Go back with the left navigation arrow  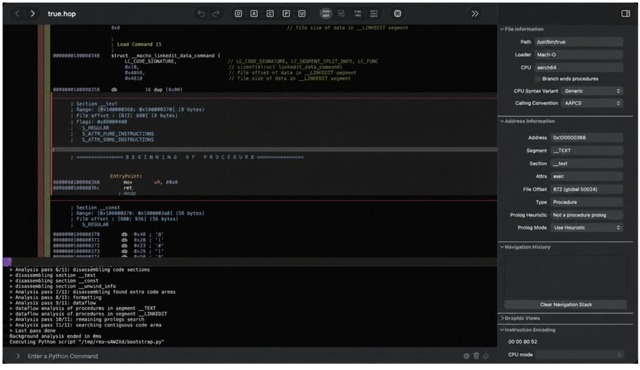[17, 14]
